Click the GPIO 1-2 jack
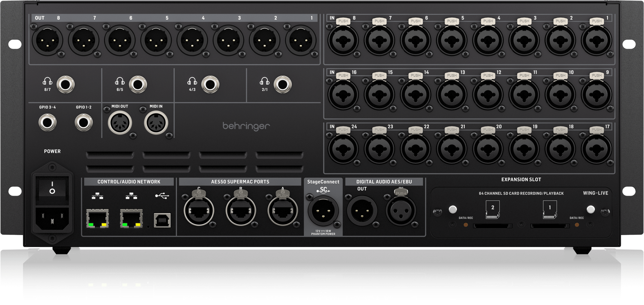Screen dimensions: 644x305 pyautogui.click(x=84, y=123)
